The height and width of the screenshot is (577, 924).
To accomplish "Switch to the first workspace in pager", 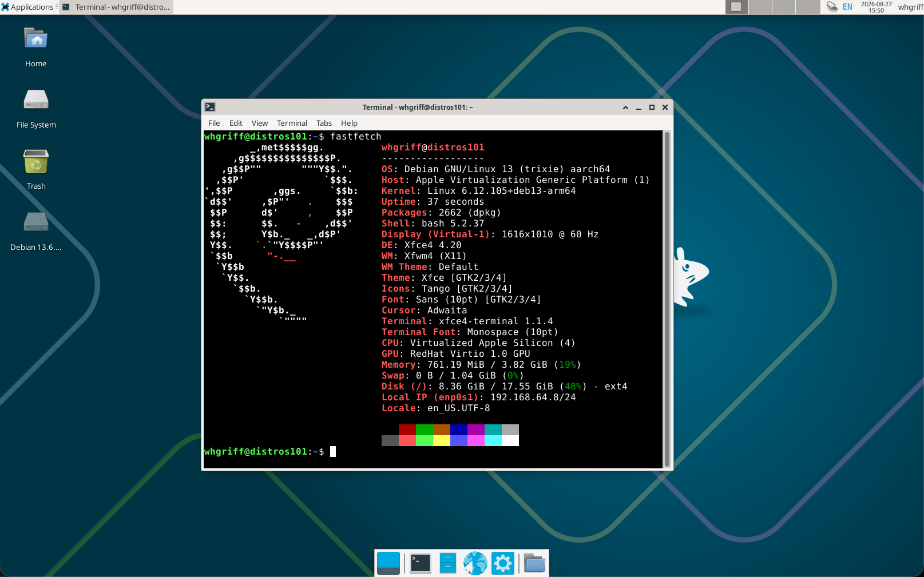I will (x=736, y=7).
